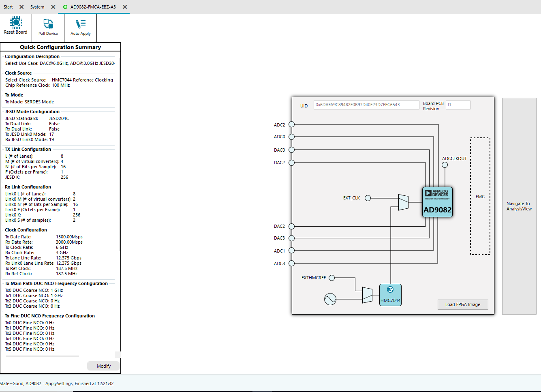Image resolution: width=541 pixels, height=392 pixels.
Task: Click the Tx Mode: SERDES Mode line
Action: [x=30, y=102]
